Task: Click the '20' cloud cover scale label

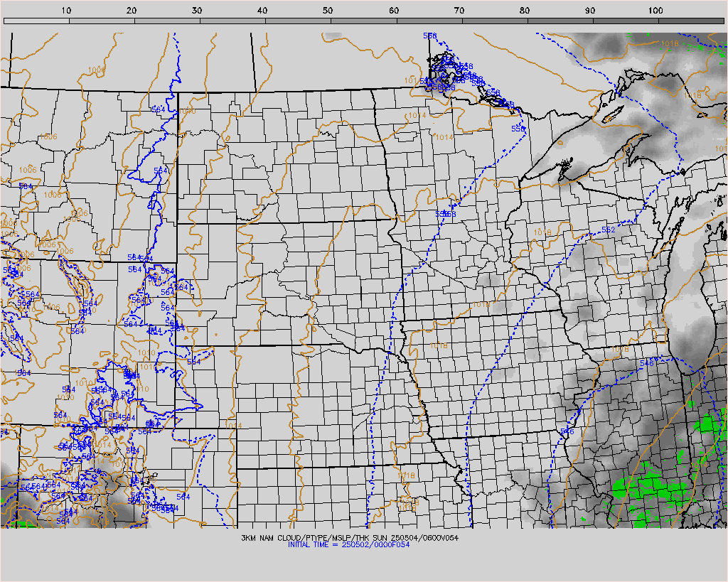Action: [132, 10]
